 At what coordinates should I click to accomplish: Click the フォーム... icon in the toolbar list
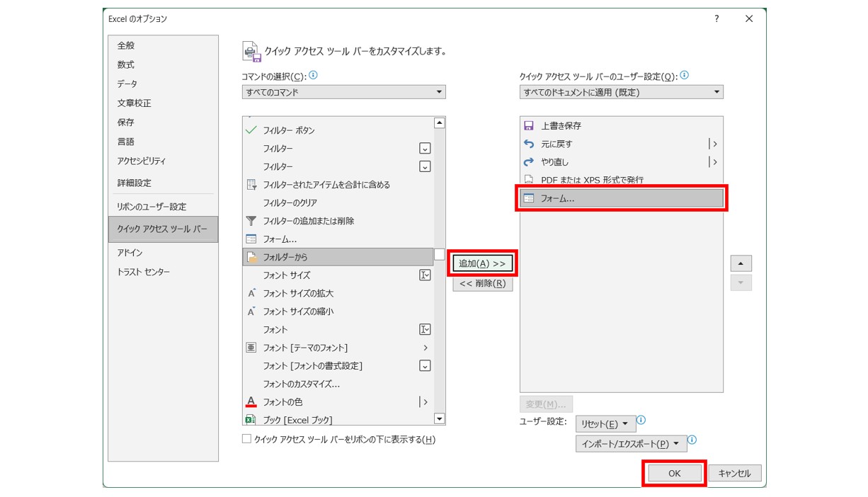tap(528, 199)
